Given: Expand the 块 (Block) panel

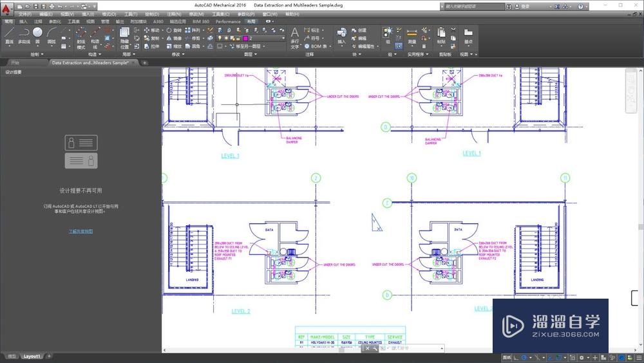Looking at the screenshot, I should [355, 54].
